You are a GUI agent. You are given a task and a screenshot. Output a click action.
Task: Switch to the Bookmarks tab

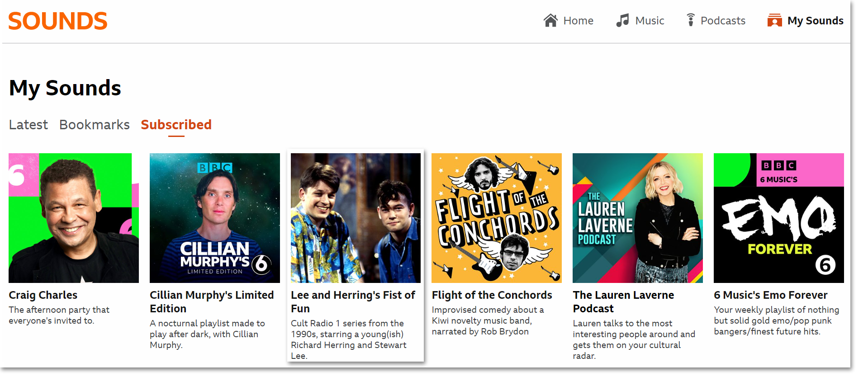point(95,125)
